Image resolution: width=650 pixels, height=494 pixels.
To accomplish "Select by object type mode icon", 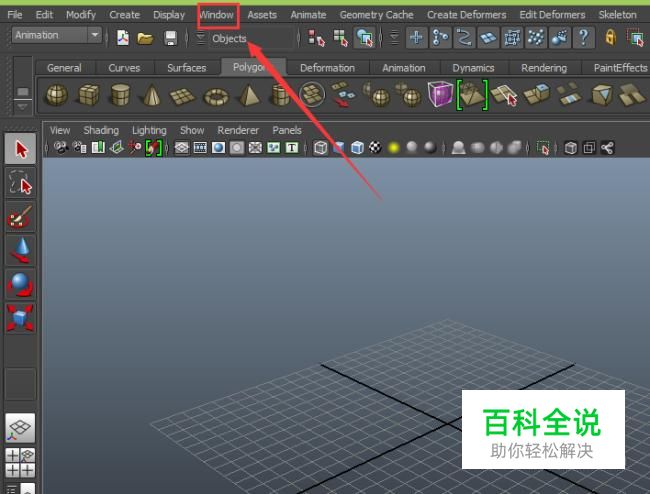I will click(x=340, y=38).
